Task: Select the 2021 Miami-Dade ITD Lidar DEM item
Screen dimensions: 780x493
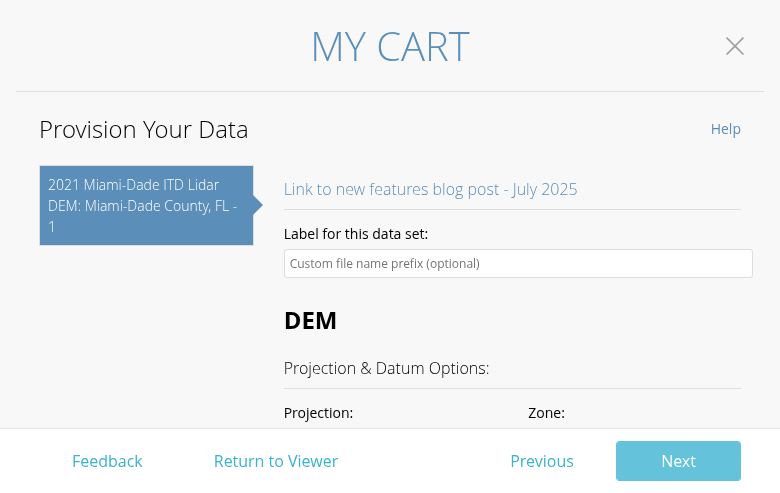Action: 146,205
